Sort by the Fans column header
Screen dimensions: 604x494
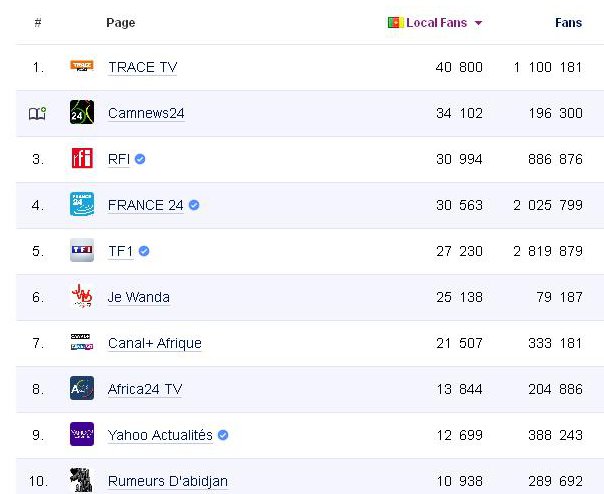568,23
